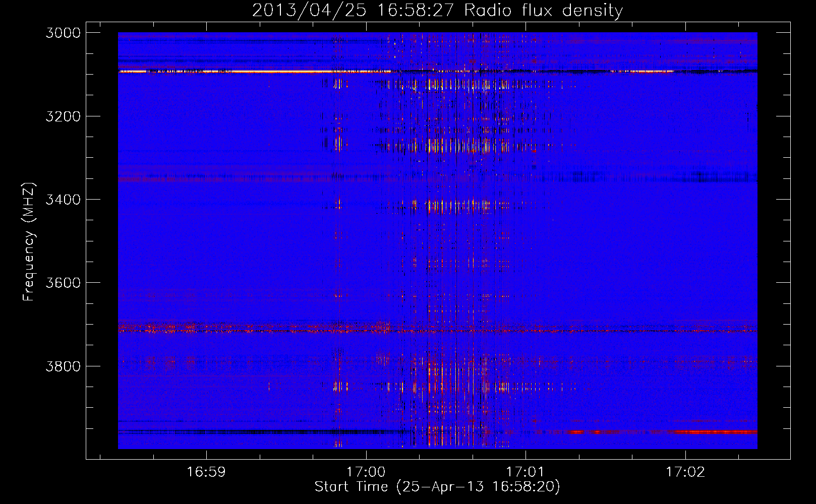This screenshot has width=816, height=504.
Task: Click the '17:00' time axis label
Action: click(x=366, y=472)
